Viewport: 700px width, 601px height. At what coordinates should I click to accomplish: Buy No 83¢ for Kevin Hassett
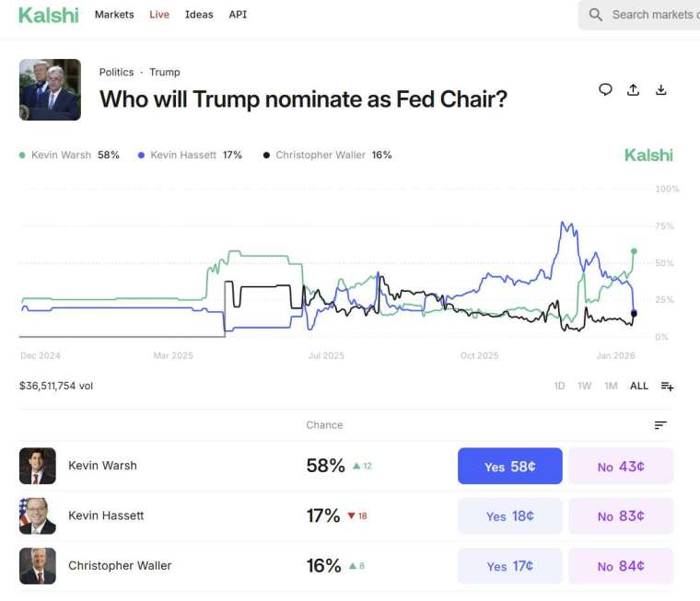620,516
